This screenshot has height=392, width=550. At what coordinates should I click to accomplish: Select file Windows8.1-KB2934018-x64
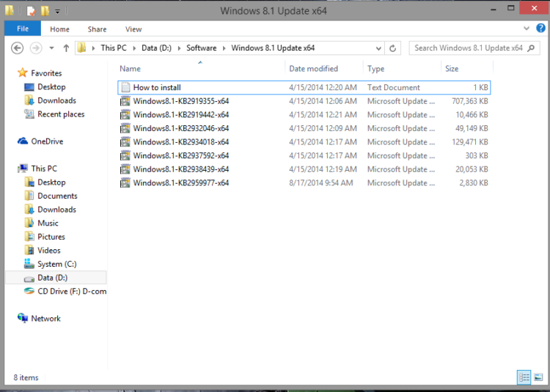304,142
